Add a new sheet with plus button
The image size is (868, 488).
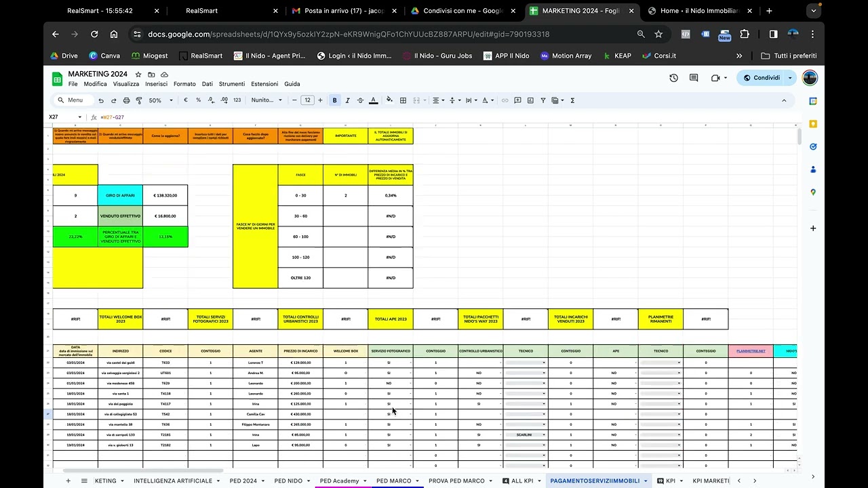coord(68,481)
